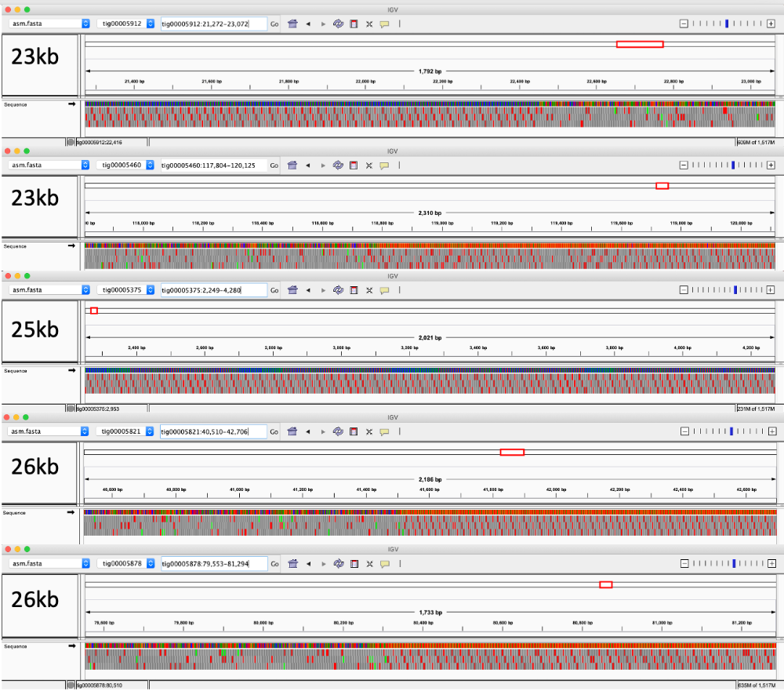Open asm.fasta genome dropdown beside tig00005878
Screen dimensions: 784x691
(x=49, y=563)
